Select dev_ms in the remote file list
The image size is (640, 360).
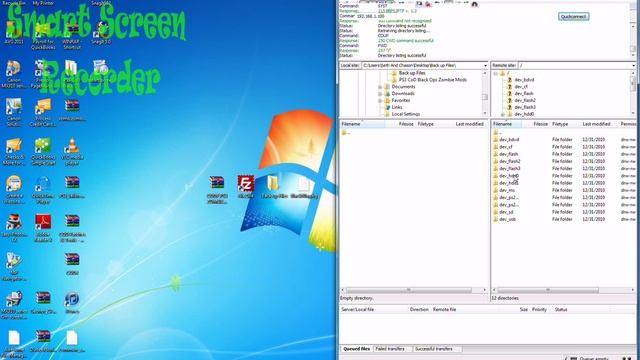(507, 190)
